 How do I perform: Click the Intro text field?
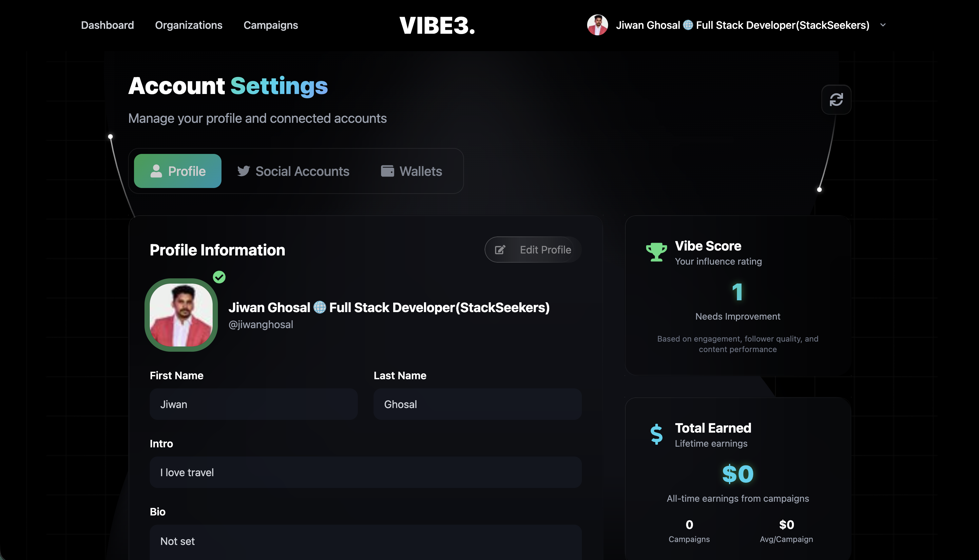365,472
